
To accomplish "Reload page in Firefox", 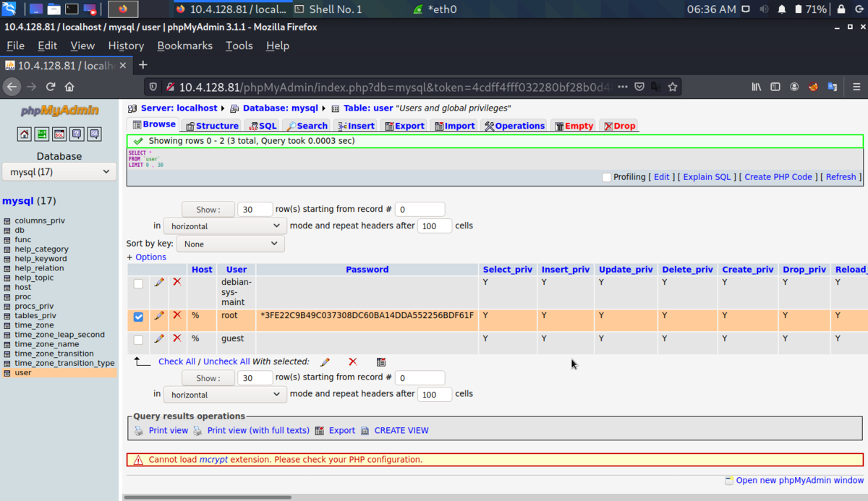I will 51,87.
